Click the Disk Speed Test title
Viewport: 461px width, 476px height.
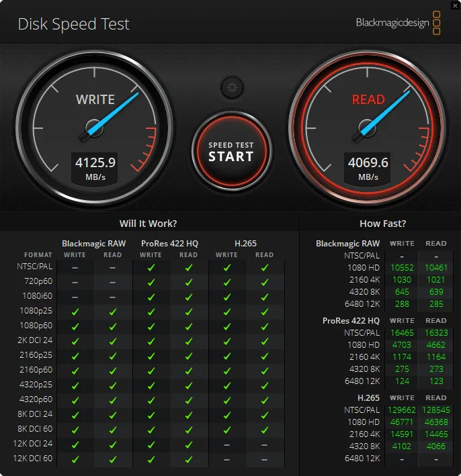coord(73,24)
